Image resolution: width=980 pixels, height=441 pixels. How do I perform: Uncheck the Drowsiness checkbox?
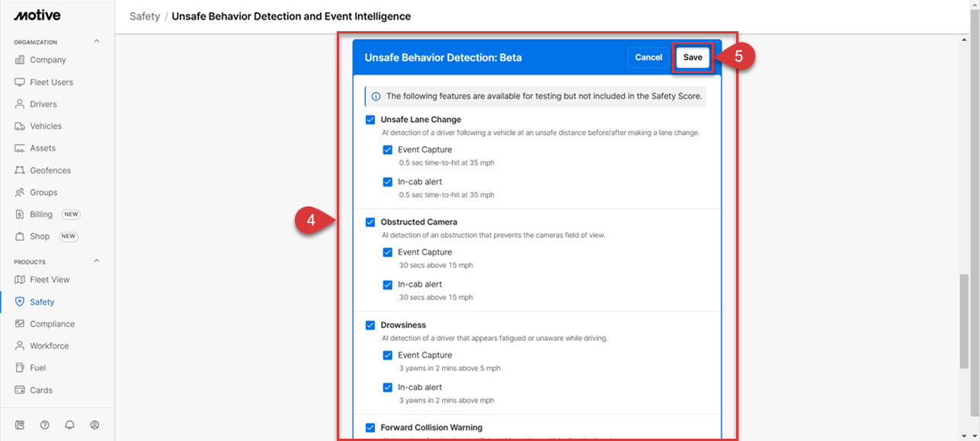tap(370, 325)
